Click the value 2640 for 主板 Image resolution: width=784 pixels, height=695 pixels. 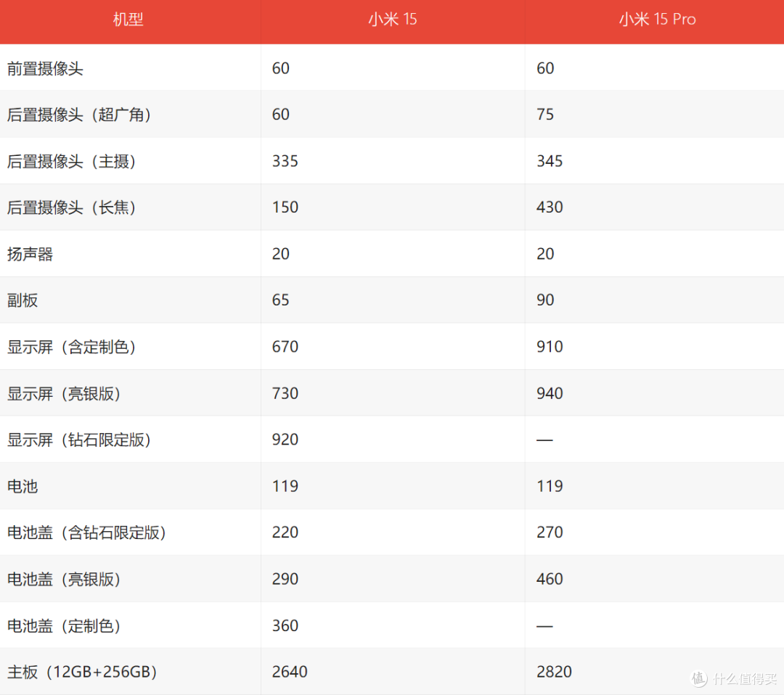click(290, 672)
